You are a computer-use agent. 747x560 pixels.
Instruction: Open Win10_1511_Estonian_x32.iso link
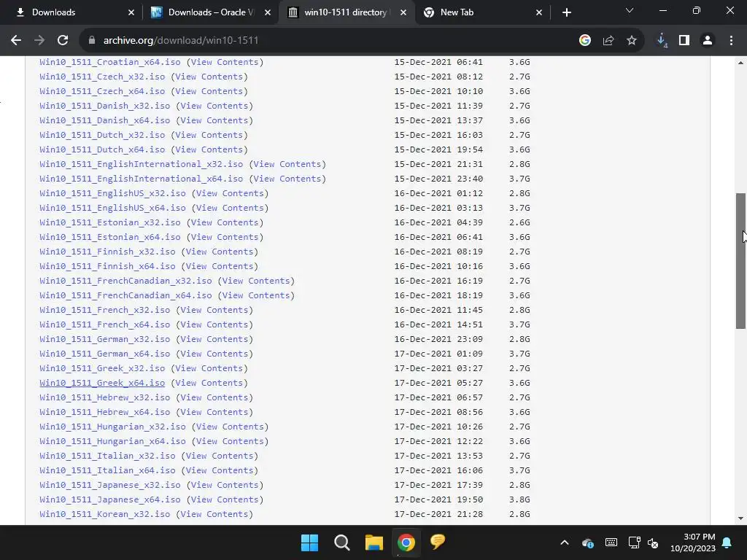coord(110,222)
